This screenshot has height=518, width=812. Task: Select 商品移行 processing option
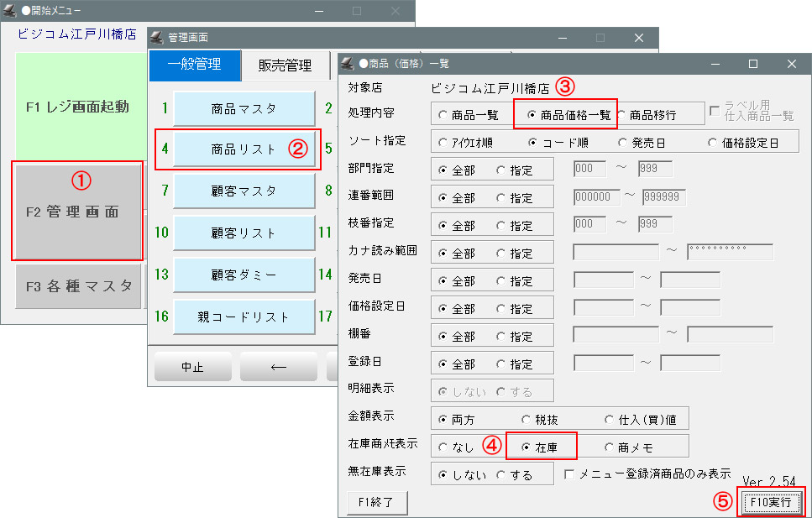[623, 115]
